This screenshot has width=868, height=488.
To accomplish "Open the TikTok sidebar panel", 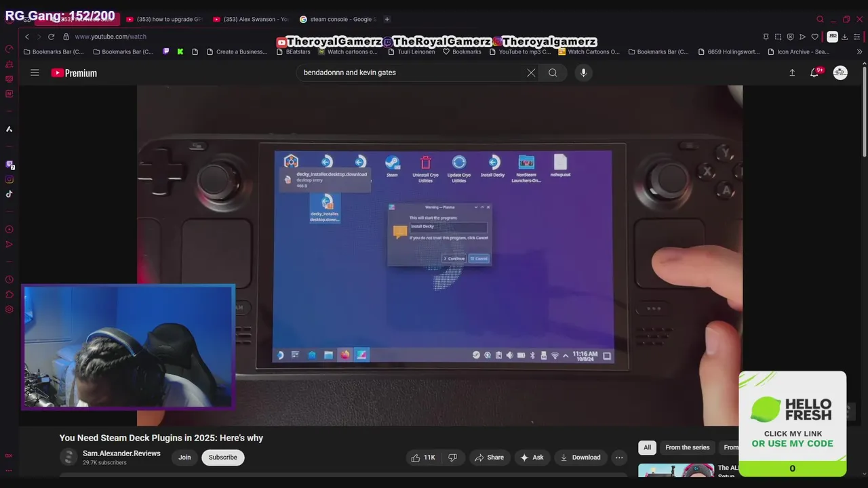I will (x=9, y=194).
